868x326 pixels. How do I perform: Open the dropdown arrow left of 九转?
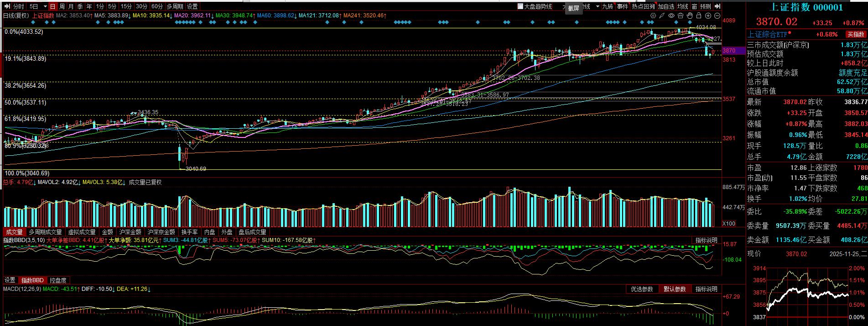[598, 6]
